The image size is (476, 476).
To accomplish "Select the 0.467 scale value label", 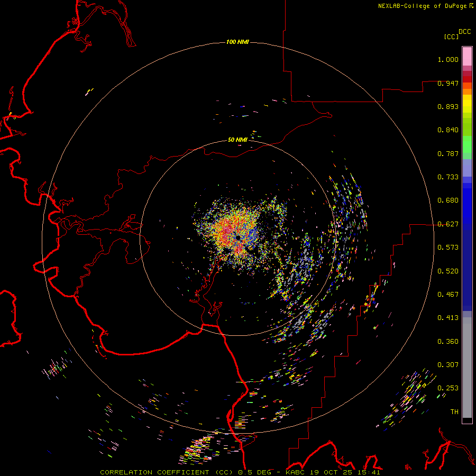I will coord(448,295).
